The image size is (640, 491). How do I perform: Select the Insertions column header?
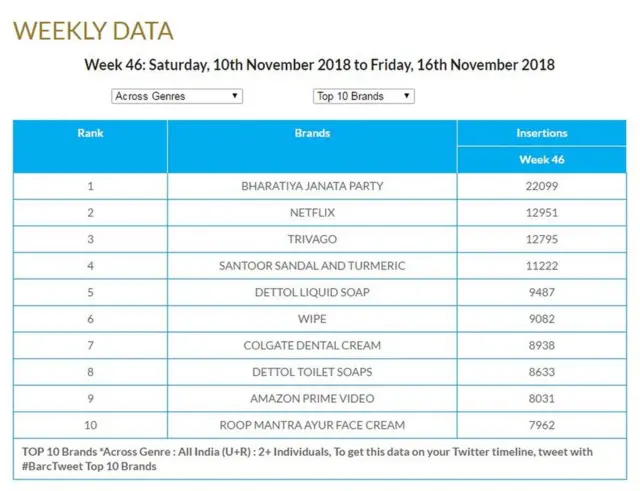coord(541,133)
